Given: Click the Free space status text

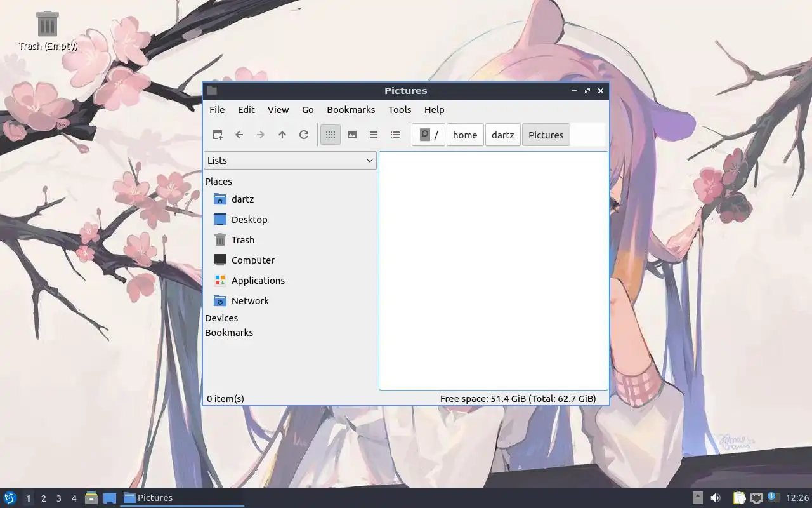Looking at the screenshot, I should 518,399.
